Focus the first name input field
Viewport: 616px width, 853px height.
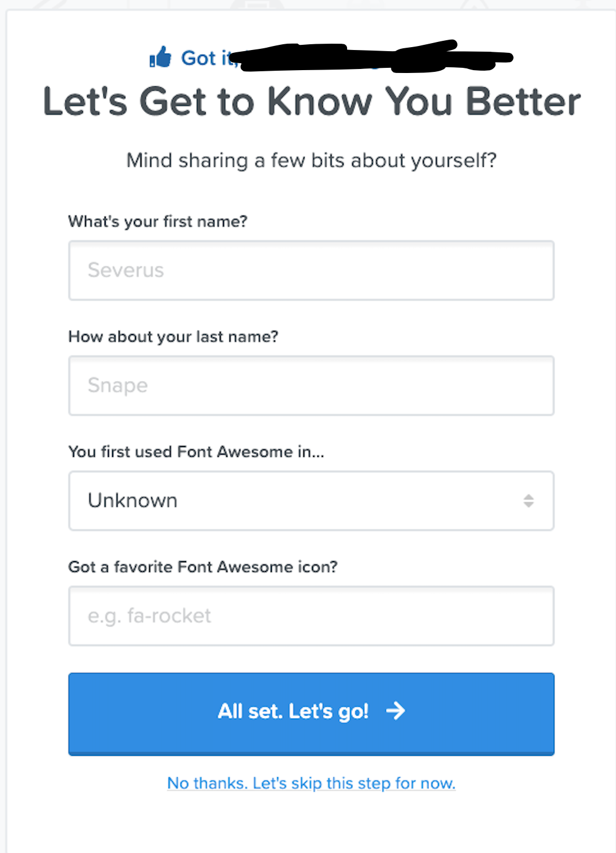point(311,270)
